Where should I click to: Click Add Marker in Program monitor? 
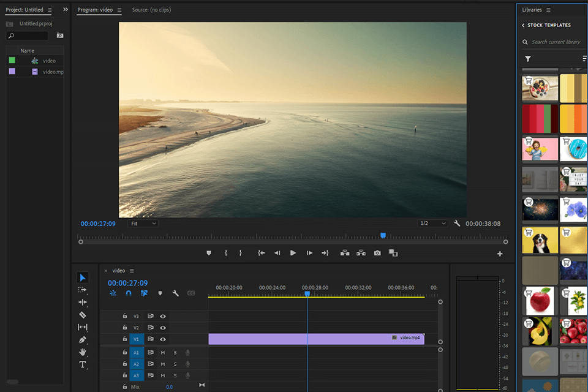[209, 253]
